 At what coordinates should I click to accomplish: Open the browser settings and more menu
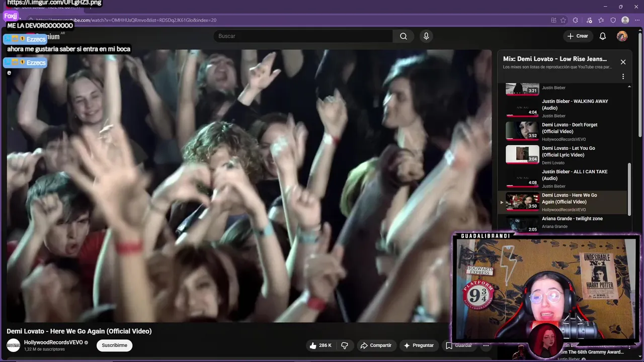click(636, 20)
